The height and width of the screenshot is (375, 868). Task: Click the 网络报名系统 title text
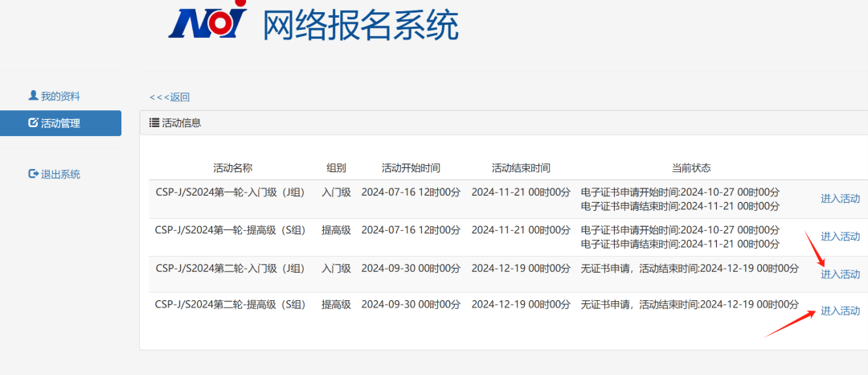360,26
